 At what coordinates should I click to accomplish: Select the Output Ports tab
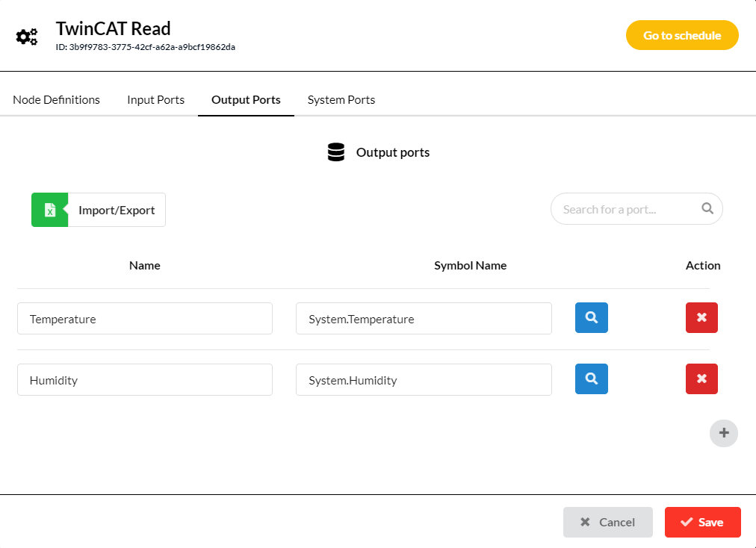pos(246,100)
